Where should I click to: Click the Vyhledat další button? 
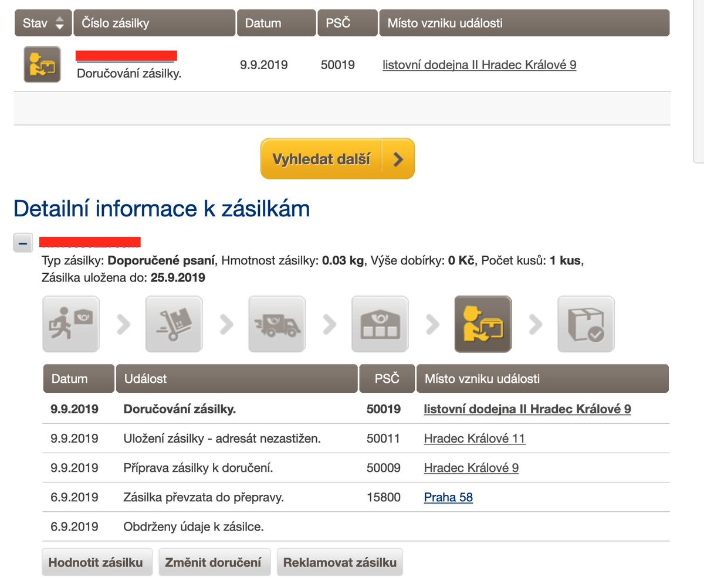pos(337,159)
